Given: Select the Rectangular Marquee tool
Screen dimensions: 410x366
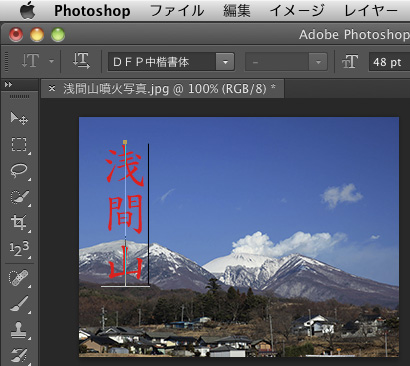Looking at the screenshot, I should click(19, 144).
